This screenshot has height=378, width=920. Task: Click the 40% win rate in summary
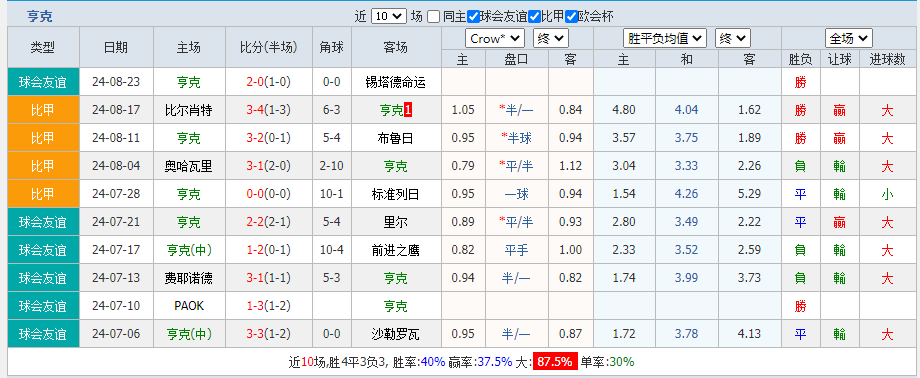point(433,362)
